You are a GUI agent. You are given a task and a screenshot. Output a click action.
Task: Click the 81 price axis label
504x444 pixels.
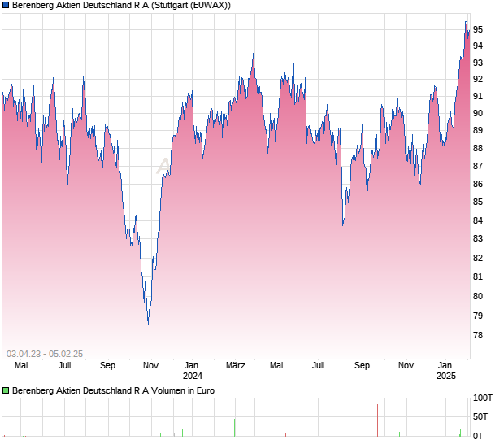(x=478, y=276)
